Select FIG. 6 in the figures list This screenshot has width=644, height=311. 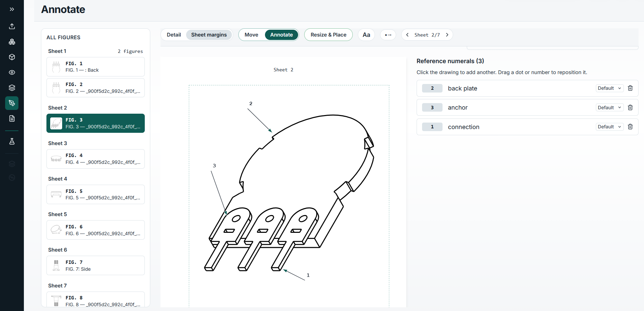coord(96,230)
